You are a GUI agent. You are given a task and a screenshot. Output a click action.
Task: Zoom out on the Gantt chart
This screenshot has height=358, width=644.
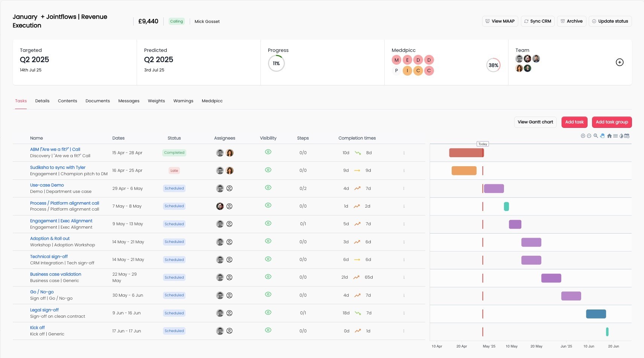tap(589, 136)
